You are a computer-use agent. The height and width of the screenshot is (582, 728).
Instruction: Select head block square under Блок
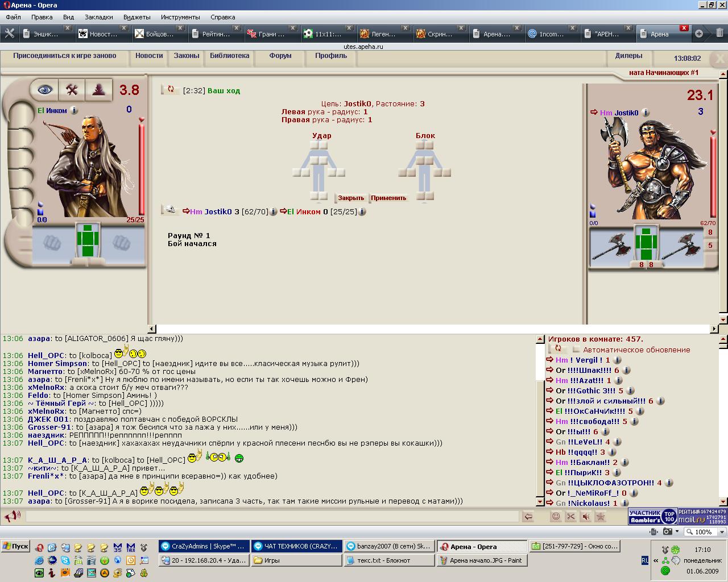pos(424,145)
